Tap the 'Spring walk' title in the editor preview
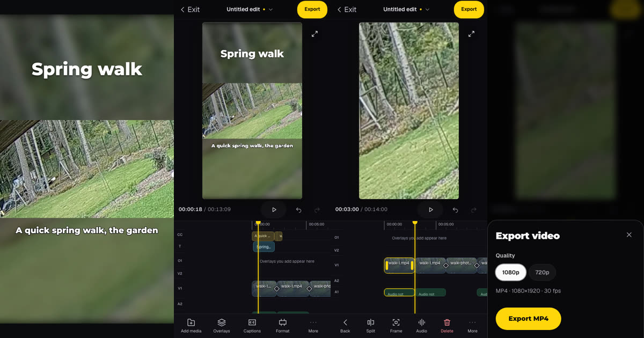This screenshot has width=644, height=338. tap(252, 54)
